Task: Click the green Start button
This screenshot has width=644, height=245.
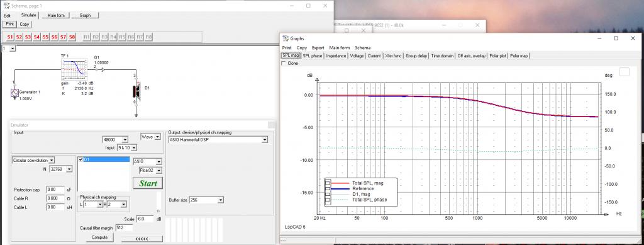Action: coord(148,183)
